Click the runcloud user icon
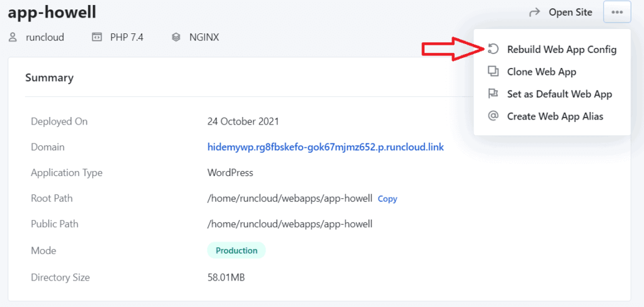 tap(13, 37)
